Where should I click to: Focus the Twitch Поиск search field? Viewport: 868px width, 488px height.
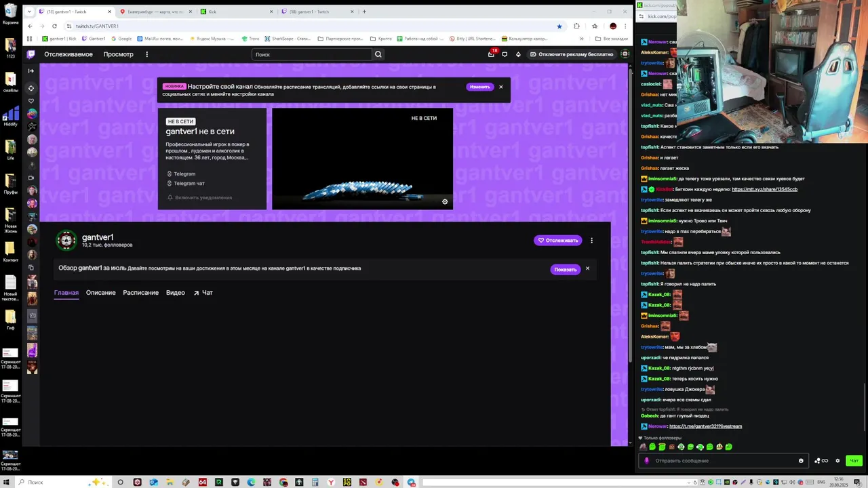pos(312,54)
